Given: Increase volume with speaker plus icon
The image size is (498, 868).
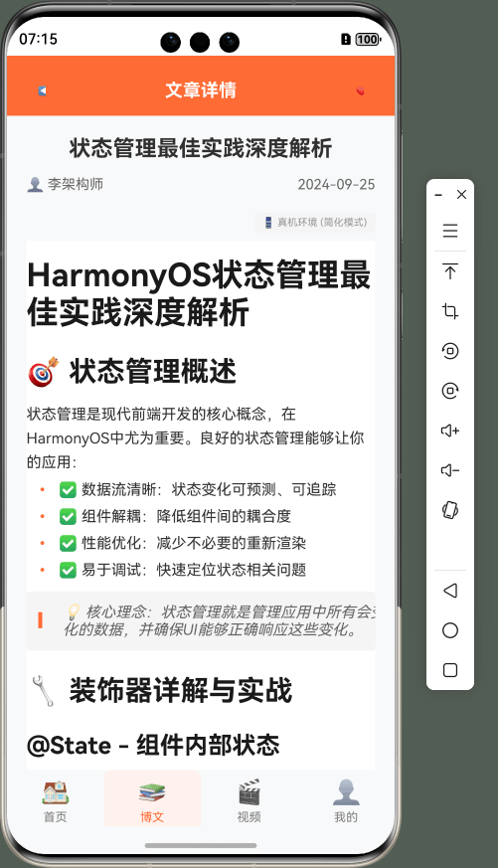Looking at the screenshot, I should 450,431.
